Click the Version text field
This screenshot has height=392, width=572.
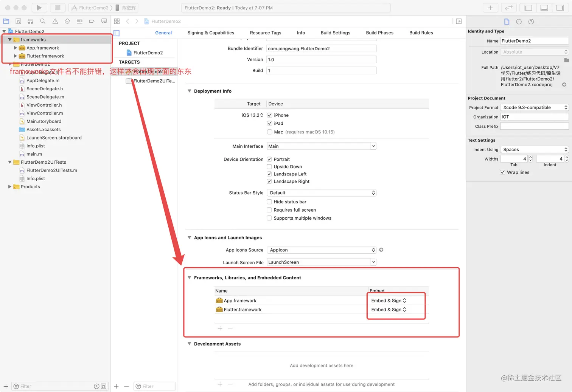pyautogui.click(x=322, y=60)
